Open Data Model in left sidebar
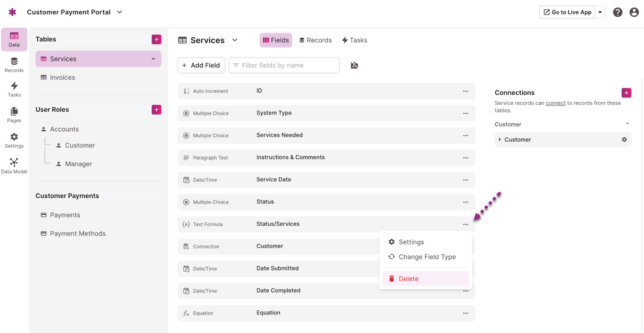Viewport: 644px width, 333px height. tap(14, 166)
